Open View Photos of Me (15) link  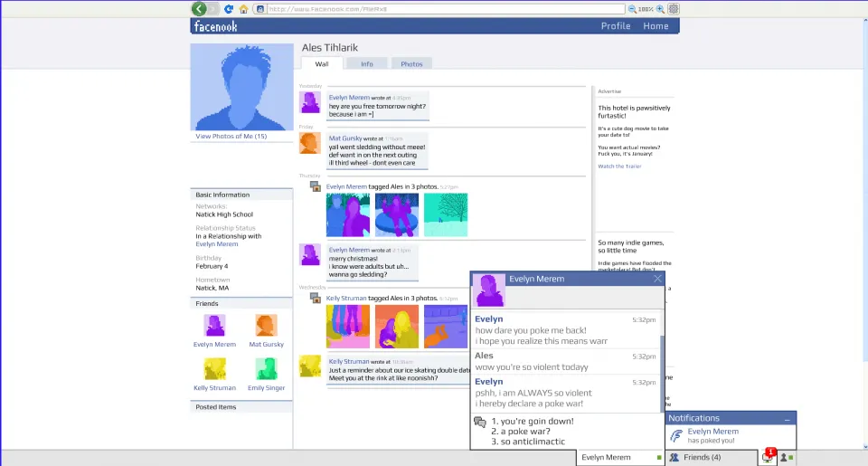[x=231, y=137]
